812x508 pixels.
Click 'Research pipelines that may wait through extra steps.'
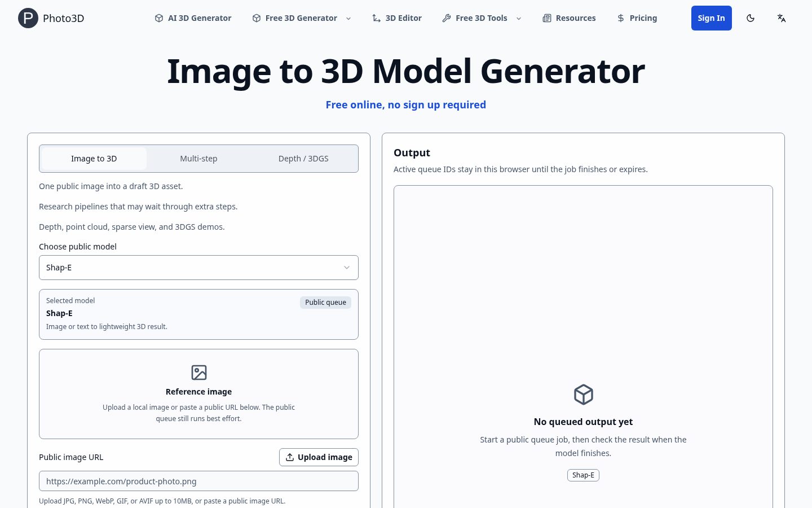point(138,207)
